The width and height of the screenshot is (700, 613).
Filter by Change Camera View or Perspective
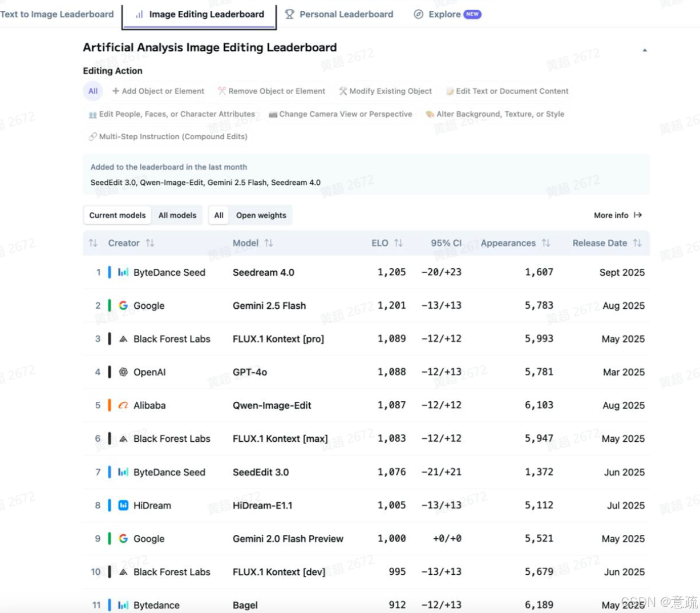point(341,114)
